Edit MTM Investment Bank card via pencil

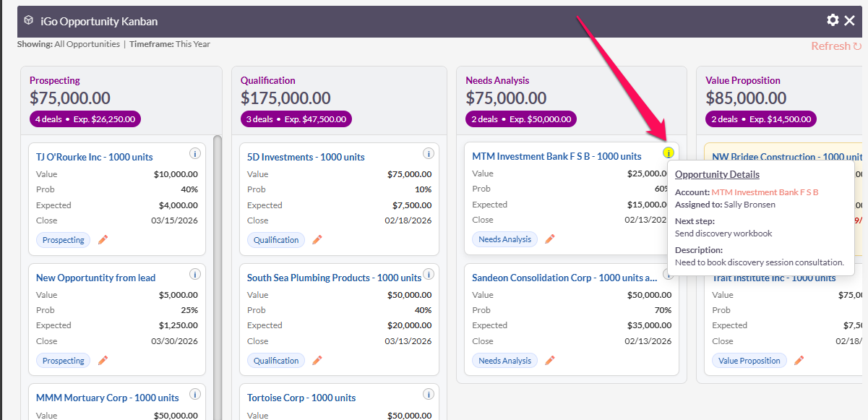click(x=550, y=239)
